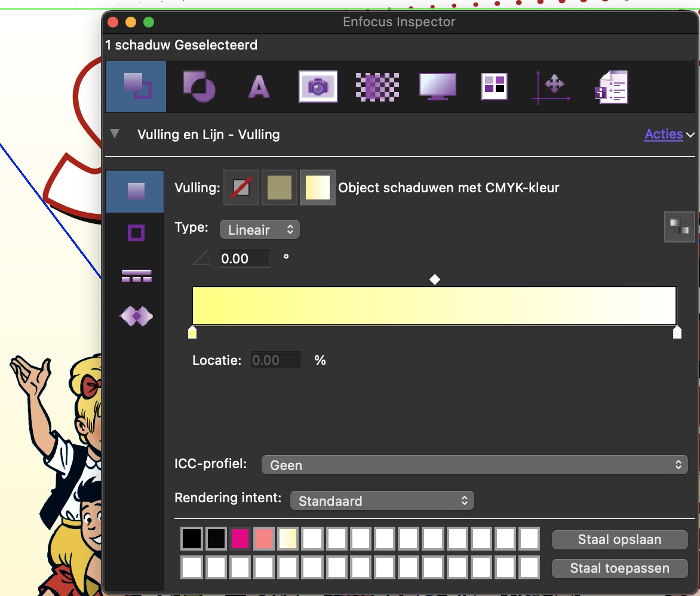Viewport: 700px width, 596px height.
Task: Collapse the Vulling en Lijn section triangle
Action: click(115, 134)
